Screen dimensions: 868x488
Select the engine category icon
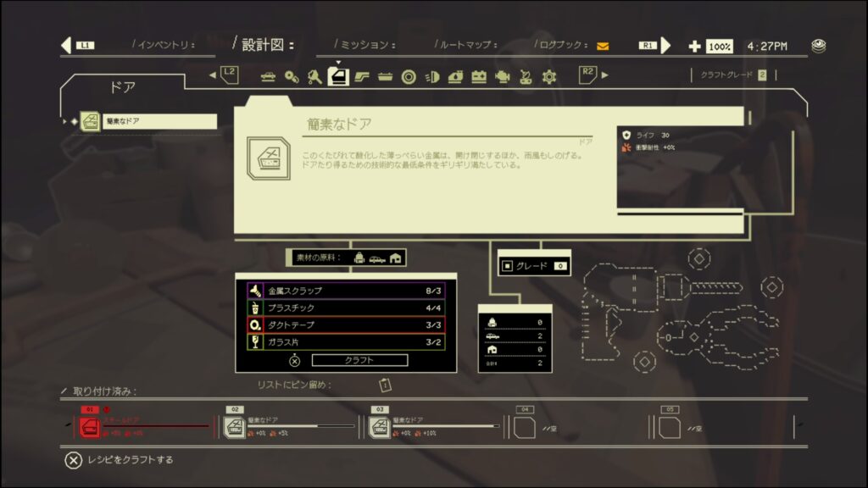tap(502, 77)
